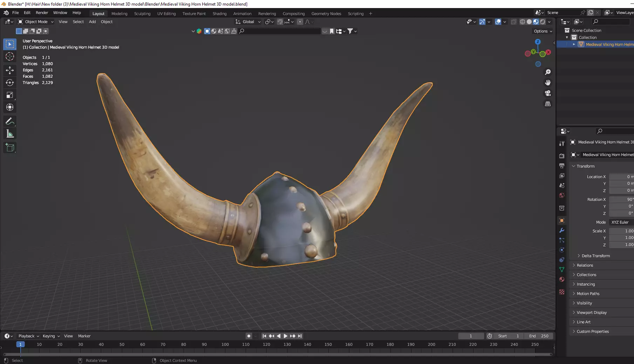Open the Render properties tab
The width and height of the screenshot is (634, 364).
click(x=562, y=156)
